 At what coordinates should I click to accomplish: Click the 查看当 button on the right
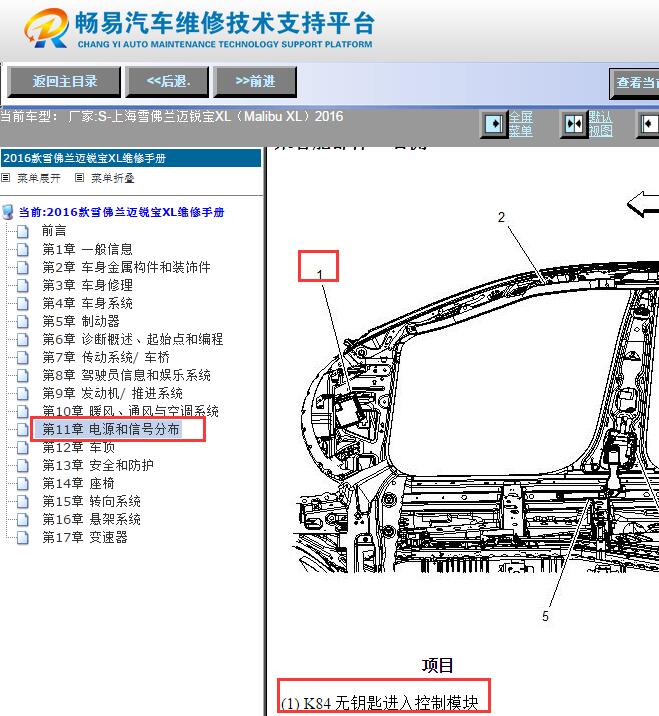coord(635,83)
